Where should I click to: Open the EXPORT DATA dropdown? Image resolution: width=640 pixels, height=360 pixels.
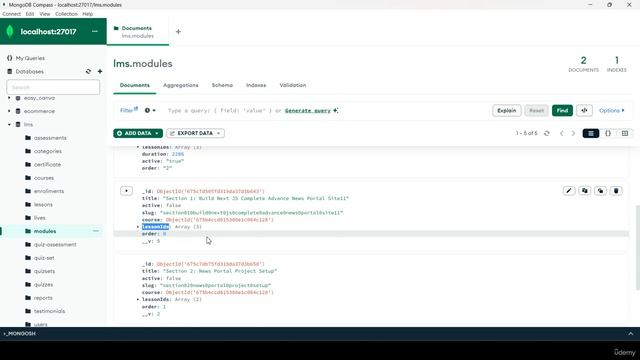(196, 133)
